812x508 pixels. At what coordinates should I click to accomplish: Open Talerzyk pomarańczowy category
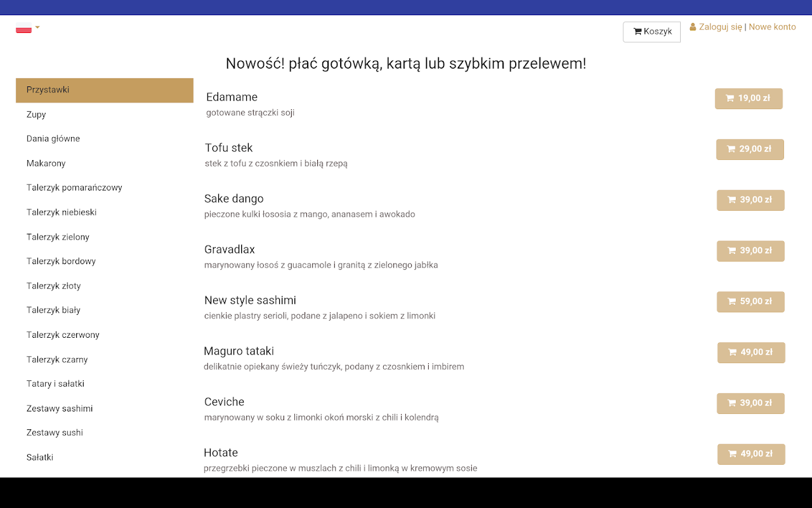coord(105,187)
